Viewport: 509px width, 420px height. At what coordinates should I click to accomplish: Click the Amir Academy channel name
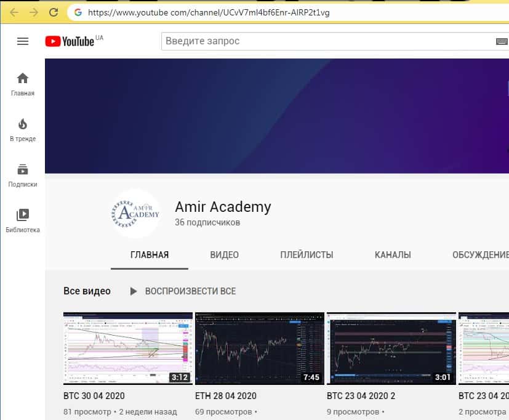click(x=223, y=207)
